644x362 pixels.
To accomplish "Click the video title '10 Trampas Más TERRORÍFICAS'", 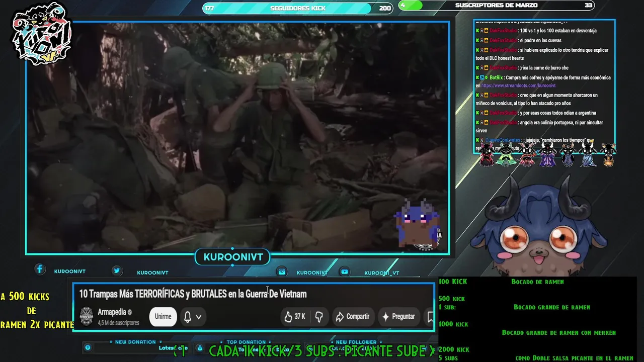I will pos(193,294).
